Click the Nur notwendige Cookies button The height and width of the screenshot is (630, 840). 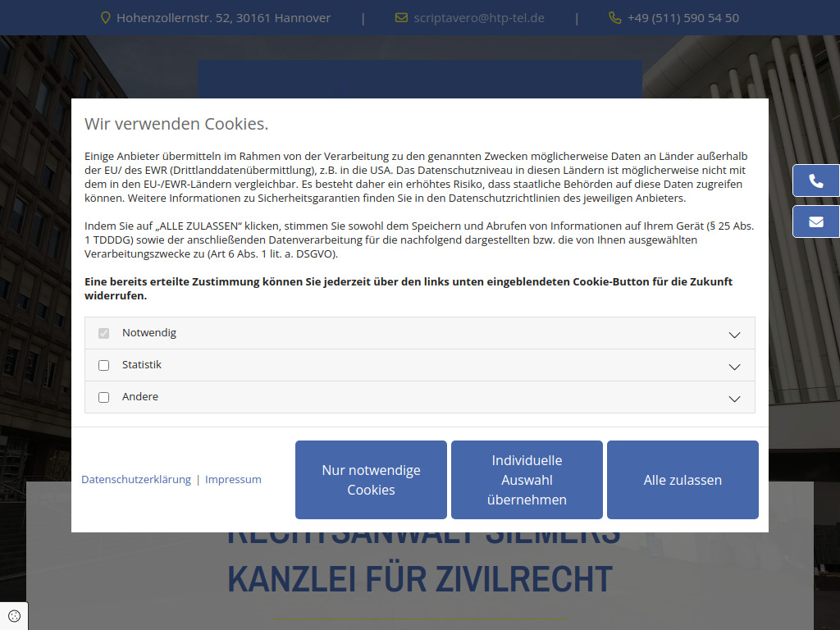click(x=371, y=480)
